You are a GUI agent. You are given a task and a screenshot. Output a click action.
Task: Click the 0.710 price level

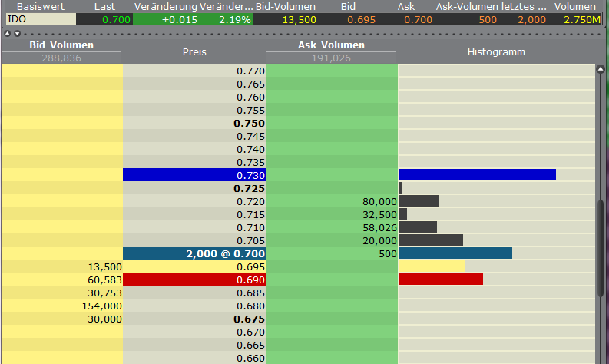coord(250,227)
